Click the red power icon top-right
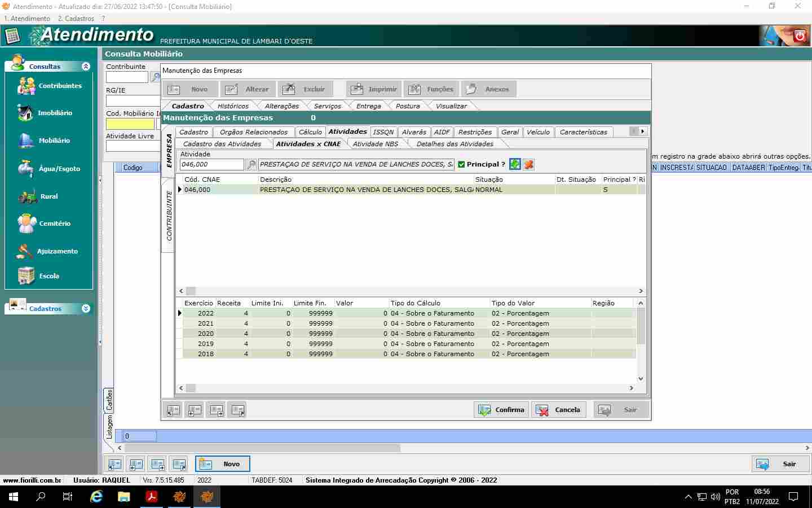Viewport: 812px width, 508px height. [800, 36]
